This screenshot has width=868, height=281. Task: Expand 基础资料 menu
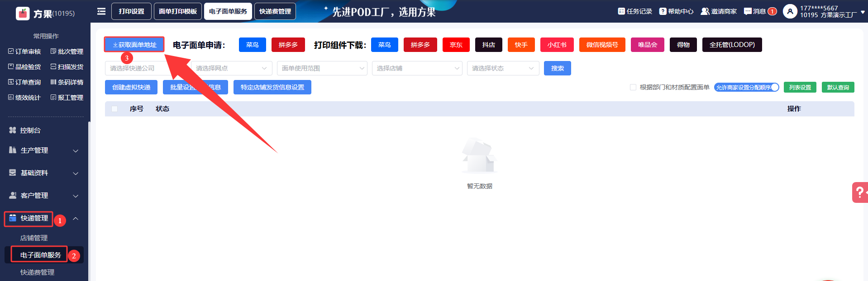tap(44, 173)
